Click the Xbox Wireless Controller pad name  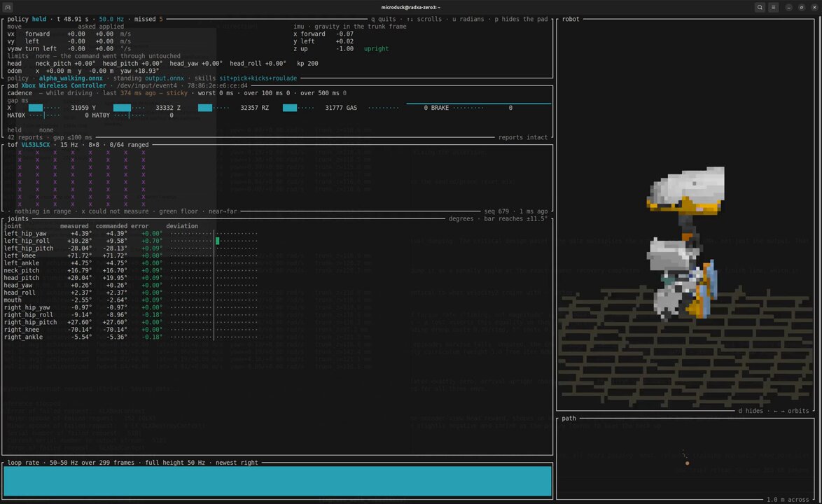pos(64,85)
